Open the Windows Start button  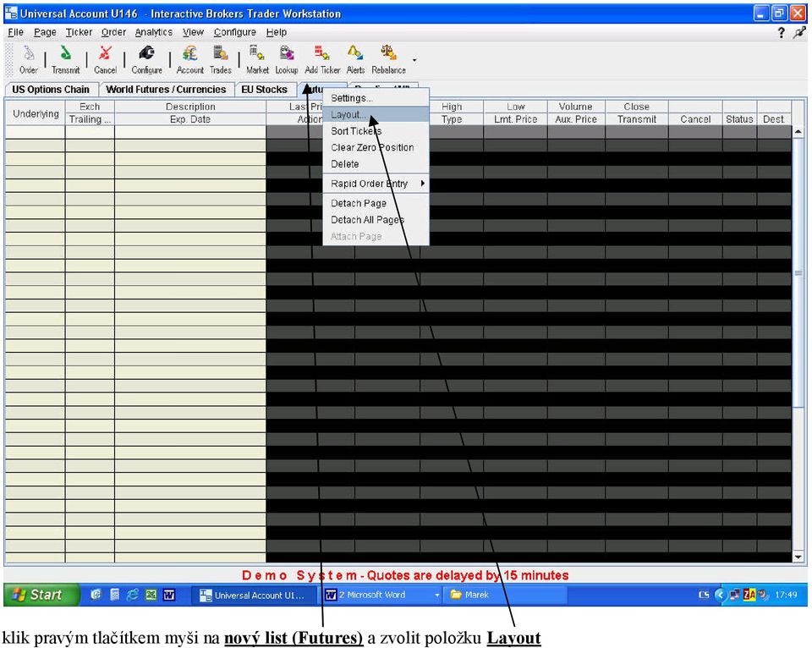41,595
